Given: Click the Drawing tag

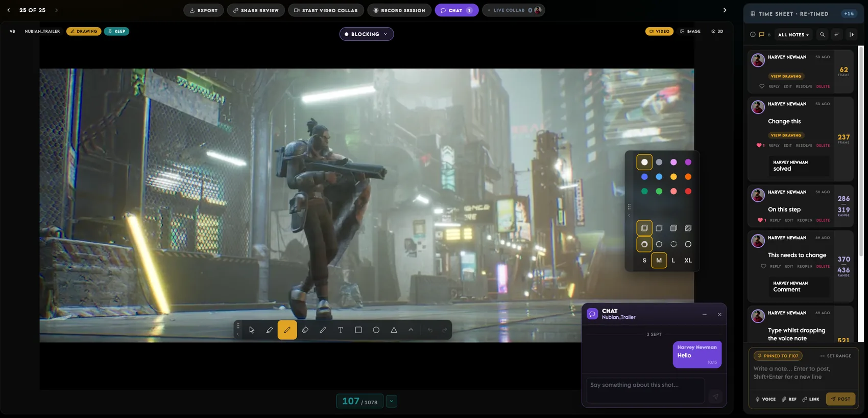Looking at the screenshot, I should coord(84,31).
